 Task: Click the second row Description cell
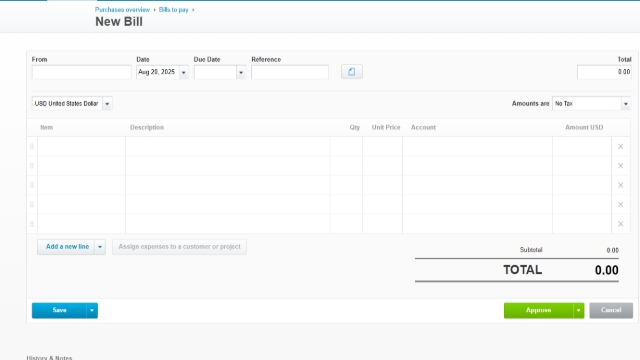228,166
